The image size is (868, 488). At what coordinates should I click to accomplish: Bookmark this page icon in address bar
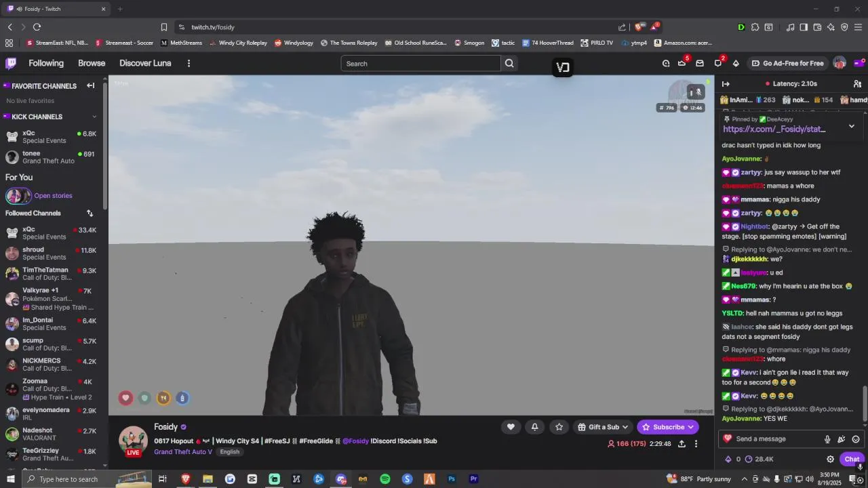[x=164, y=27]
